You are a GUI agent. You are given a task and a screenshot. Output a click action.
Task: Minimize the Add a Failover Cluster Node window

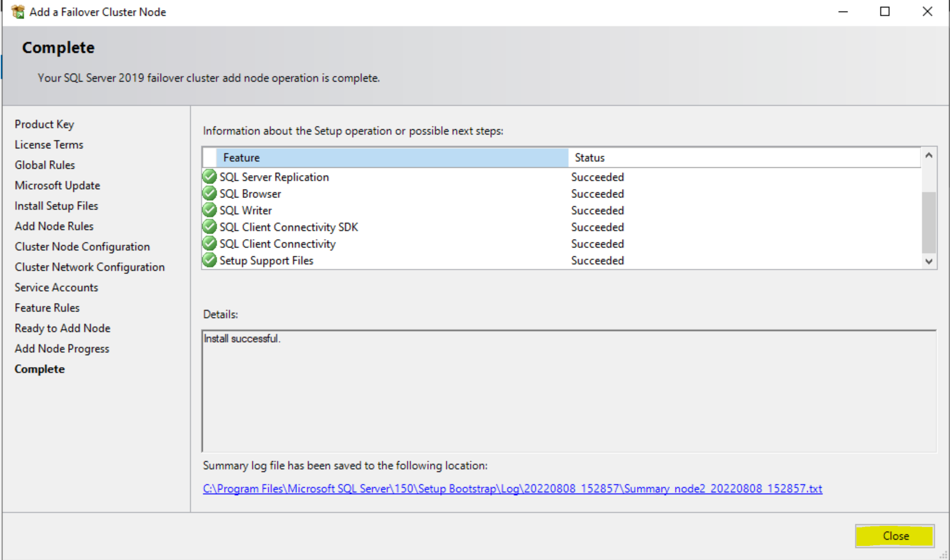click(843, 12)
